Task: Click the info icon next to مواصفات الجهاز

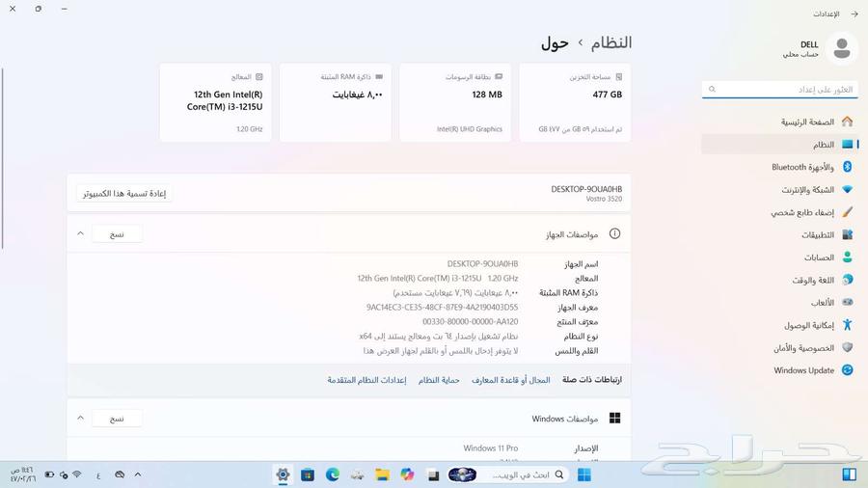Action: (614, 234)
